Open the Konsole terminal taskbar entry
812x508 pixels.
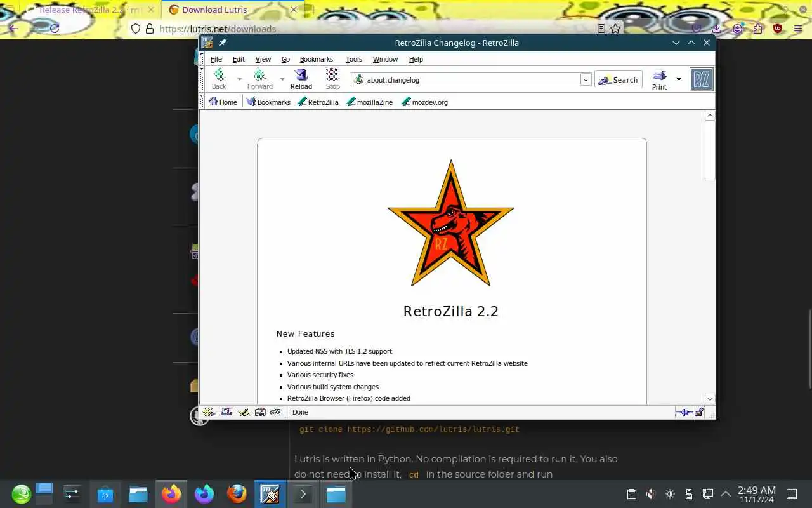click(303, 494)
